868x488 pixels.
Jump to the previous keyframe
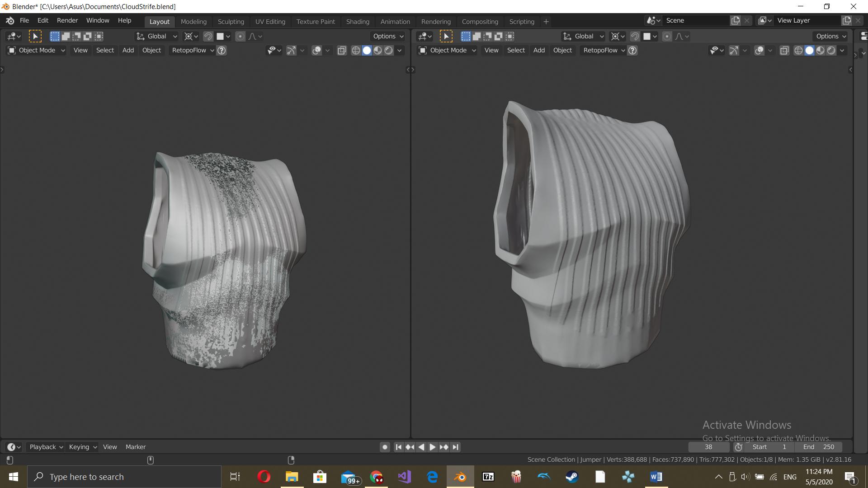click(x=410, y=447)
